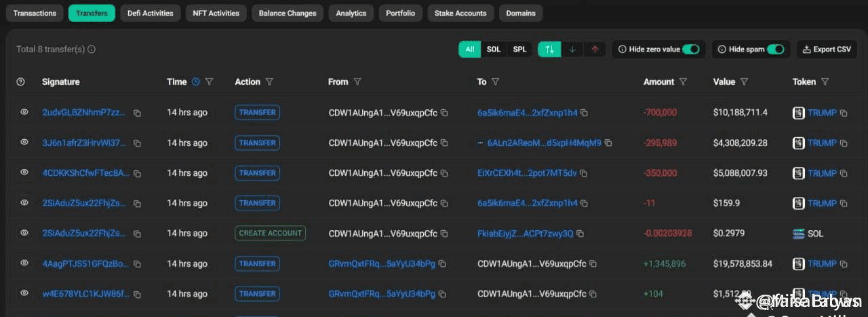This screenshot has height=317, width=868.
Task: Copy From address in -295,989 row
Action: [444, 143]
